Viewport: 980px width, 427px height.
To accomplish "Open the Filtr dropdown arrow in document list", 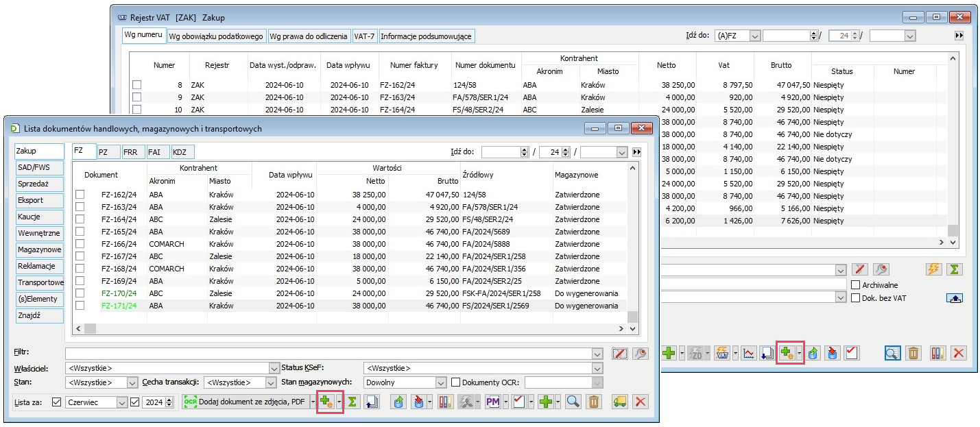I will coord(597,354).
